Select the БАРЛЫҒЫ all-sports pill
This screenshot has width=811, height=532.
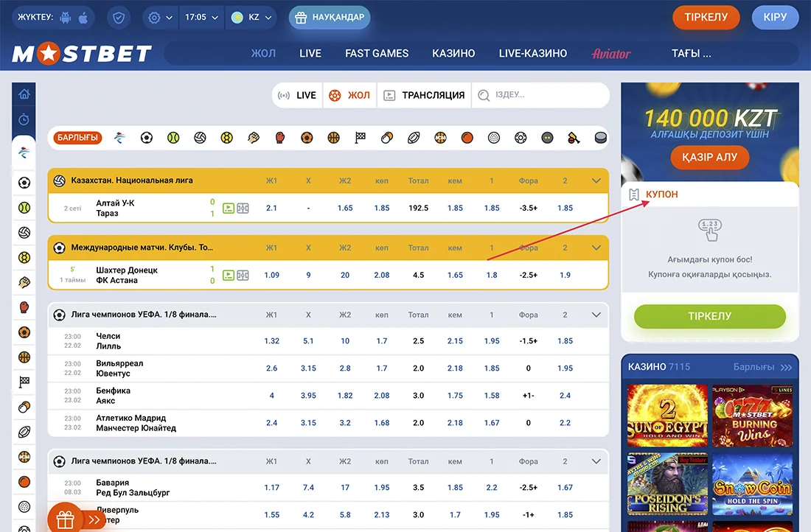tap(77, 138)
